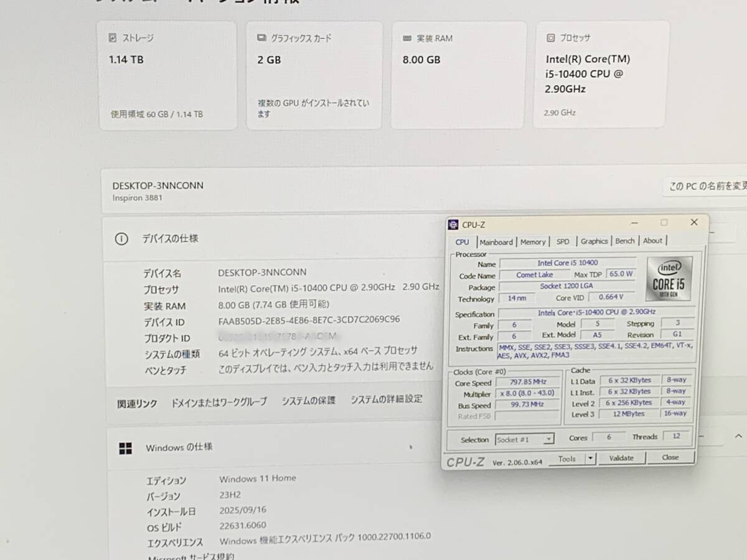Click the Package value 'Socket 1200 LGA'
747x560 pixels.
[x=566, y=286]
